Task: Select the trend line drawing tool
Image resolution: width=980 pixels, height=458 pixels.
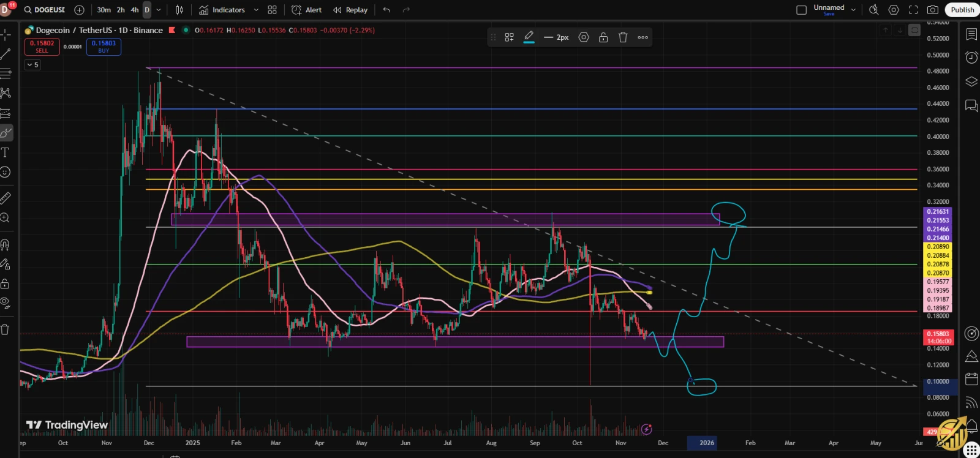Action: (6, 54)
